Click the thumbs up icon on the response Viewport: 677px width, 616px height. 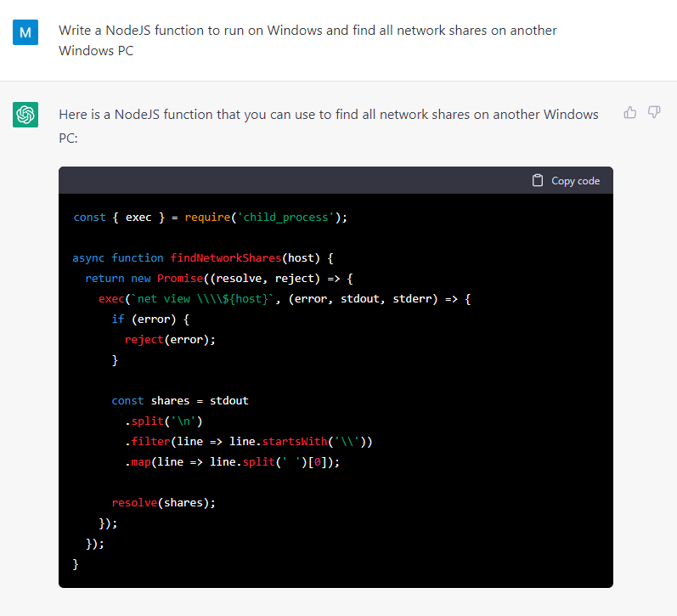pyautogui.click(x=630, y=112)
